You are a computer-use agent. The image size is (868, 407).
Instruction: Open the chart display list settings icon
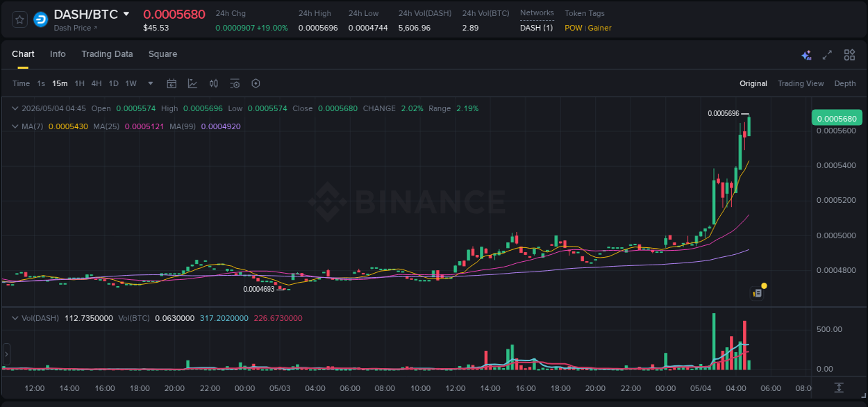tap(235, 83)
